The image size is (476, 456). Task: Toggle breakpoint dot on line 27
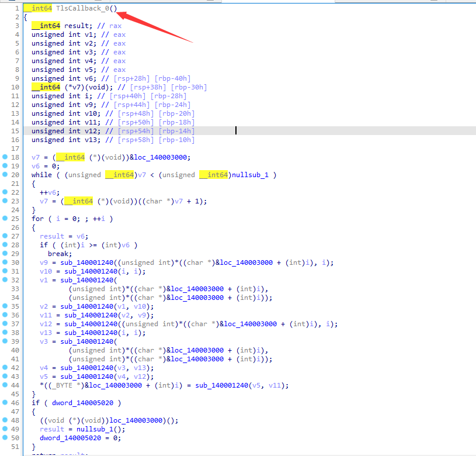click(x=5, y=236)
